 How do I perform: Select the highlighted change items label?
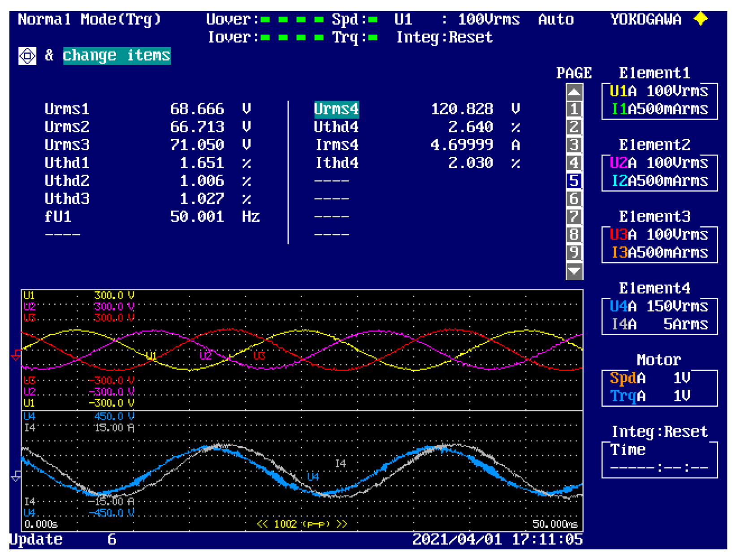click(x=117, y=56)
